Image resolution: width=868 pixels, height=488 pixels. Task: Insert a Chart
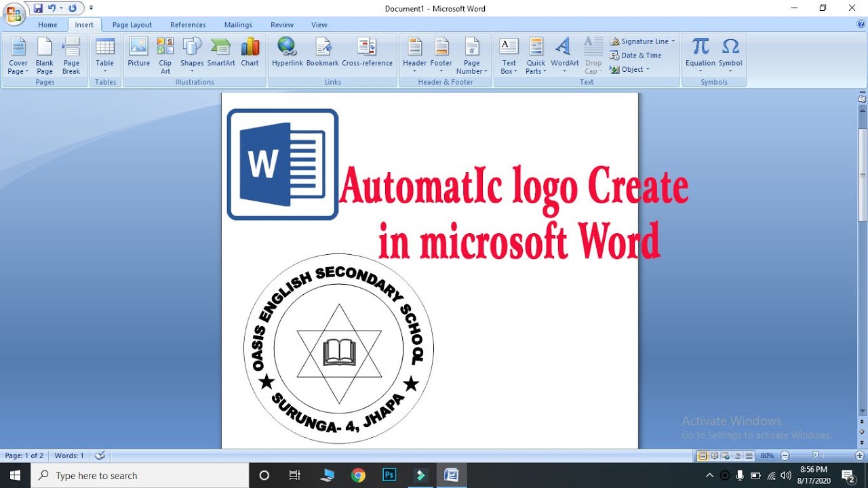(250, 53)
